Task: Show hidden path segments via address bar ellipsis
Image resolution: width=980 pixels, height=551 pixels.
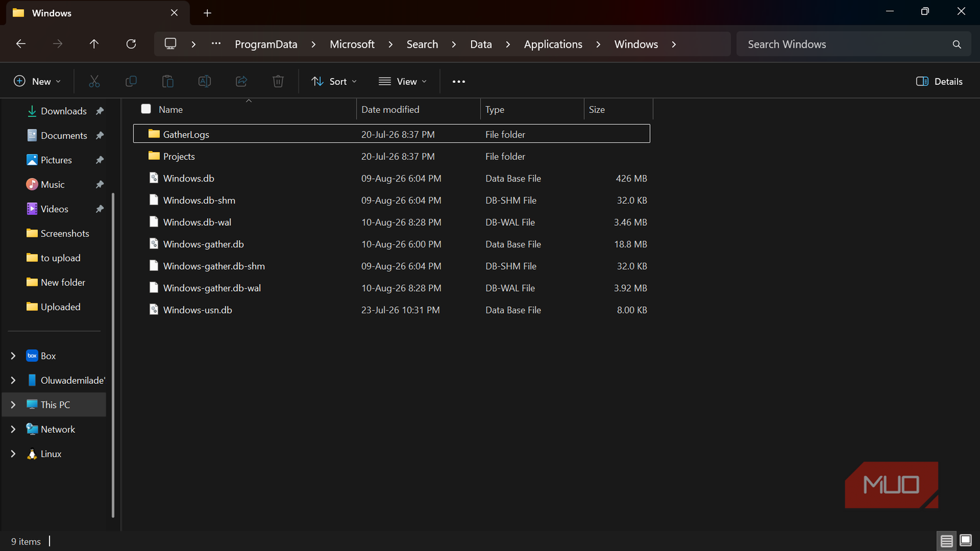Action: click(216, 44)
